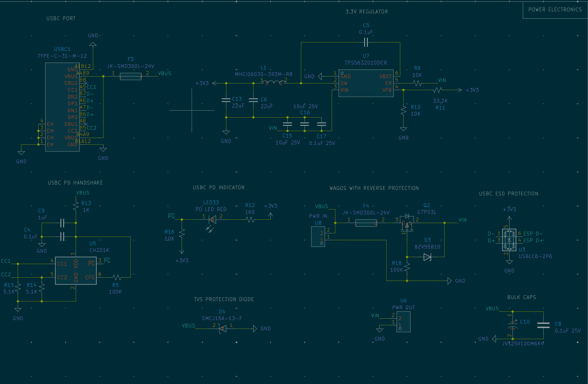
Task: Click the USBC PD INDICATOR heading
Action: pyautogui.click(x=219, y=188)
